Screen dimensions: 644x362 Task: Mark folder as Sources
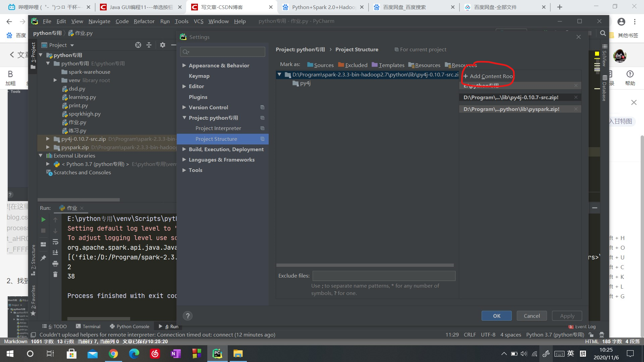[x=320, y=65]
